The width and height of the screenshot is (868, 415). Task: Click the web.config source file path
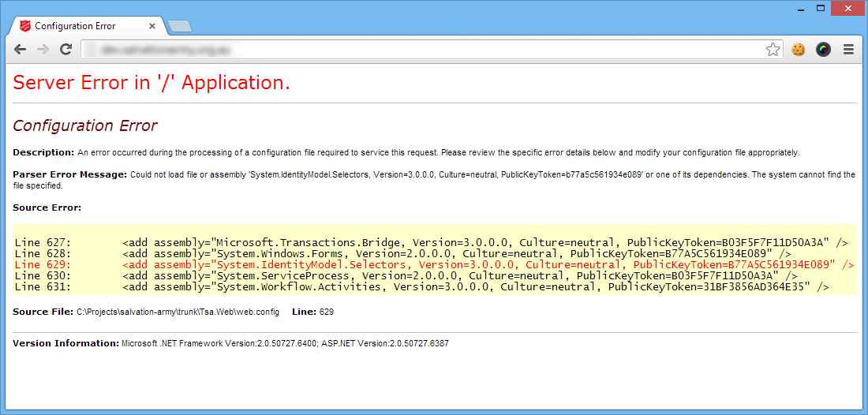(x=178, y=312)
